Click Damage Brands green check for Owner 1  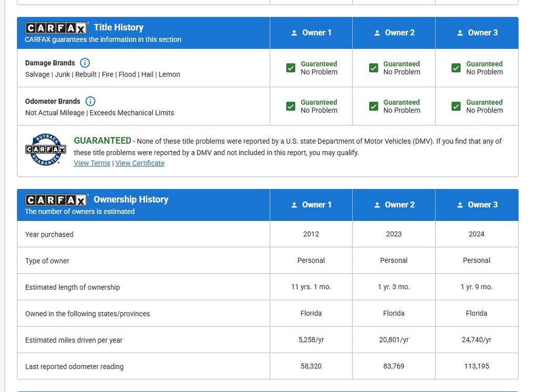(291, 68)
